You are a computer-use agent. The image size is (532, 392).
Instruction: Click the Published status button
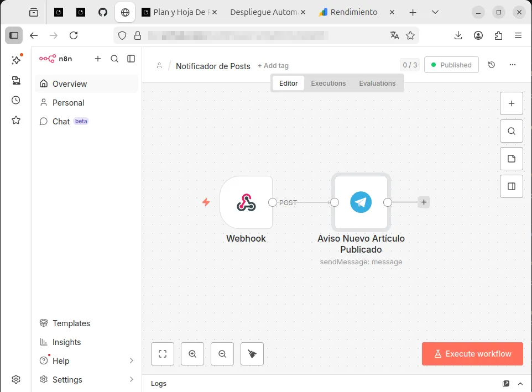pyautogui.click(x=452, y=65)
